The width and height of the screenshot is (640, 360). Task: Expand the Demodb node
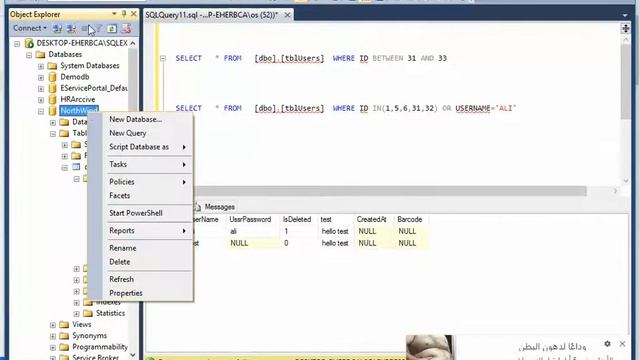pyautogui.click(x=41, y=77)
